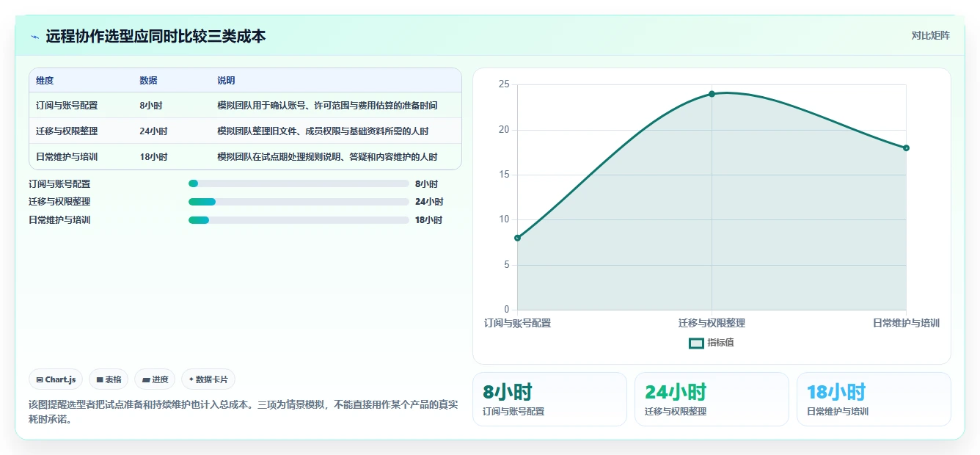
Task: Click the Chart.js tag chip
Action: coord(56,379)
